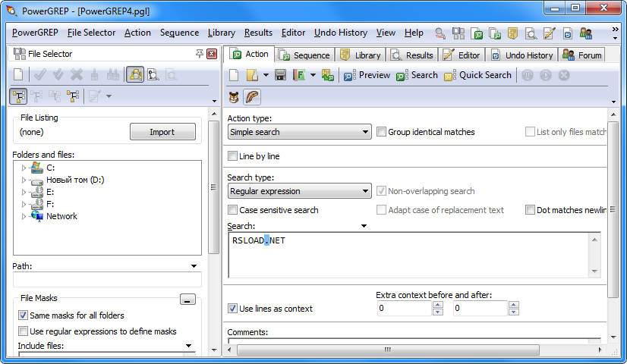
Task: Click the Action panel horizontal scrollbar
Action: pyautogui.click(x=388, y=350)
